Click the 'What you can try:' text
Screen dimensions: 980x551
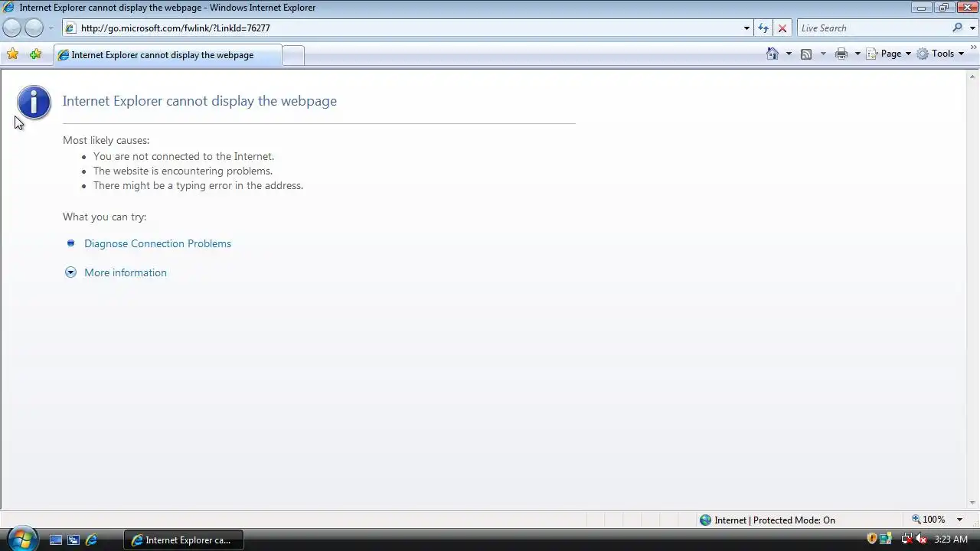(104, 217)
